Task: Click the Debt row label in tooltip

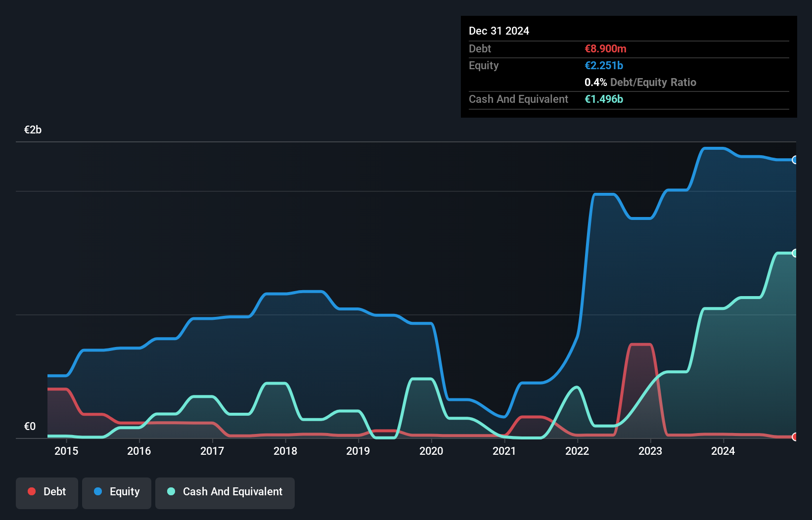Action: pyautogui.click(x=480, y=48)
